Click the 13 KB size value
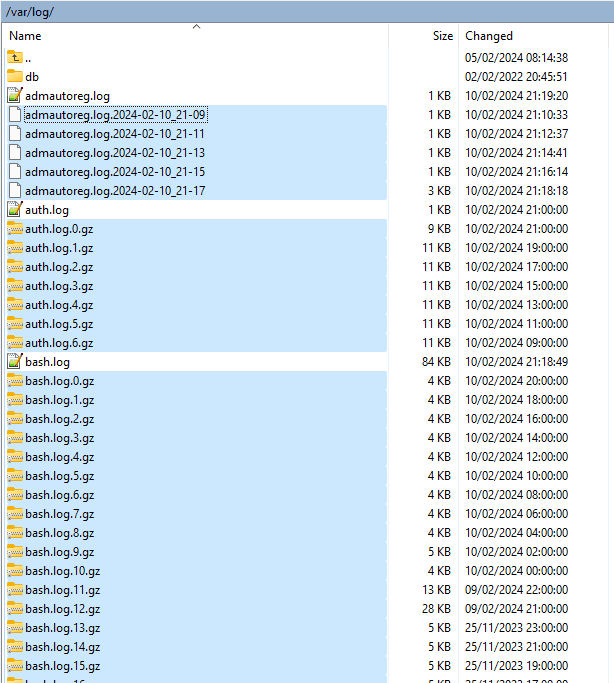This screenshot has height=683, width=614. (x=436, y=590)
